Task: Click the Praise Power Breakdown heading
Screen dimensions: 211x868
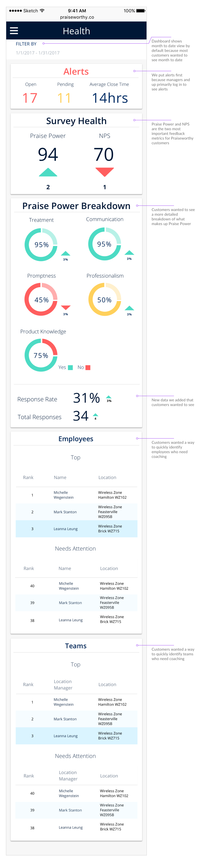Action: tap(76, 206)
